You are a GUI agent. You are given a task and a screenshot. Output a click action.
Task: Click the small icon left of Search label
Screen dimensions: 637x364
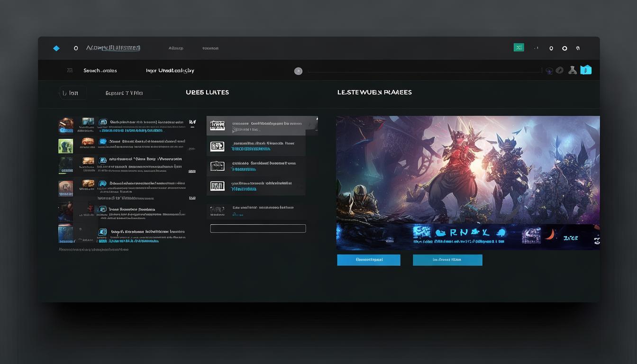tap(70, 71)
